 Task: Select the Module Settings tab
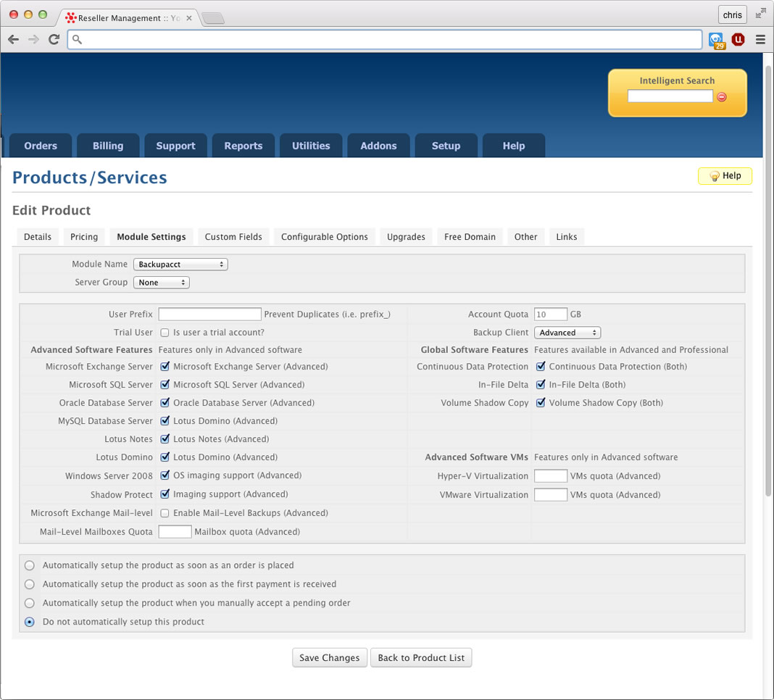(151, 236)
